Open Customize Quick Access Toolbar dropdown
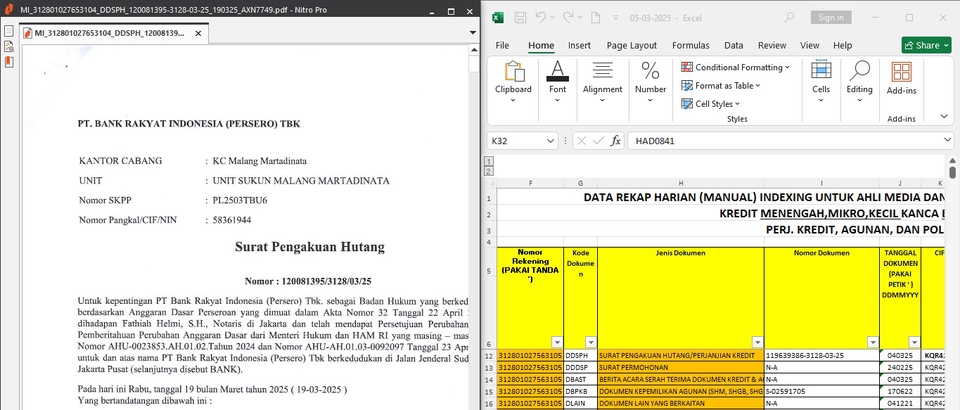 [x=615, y=18]
